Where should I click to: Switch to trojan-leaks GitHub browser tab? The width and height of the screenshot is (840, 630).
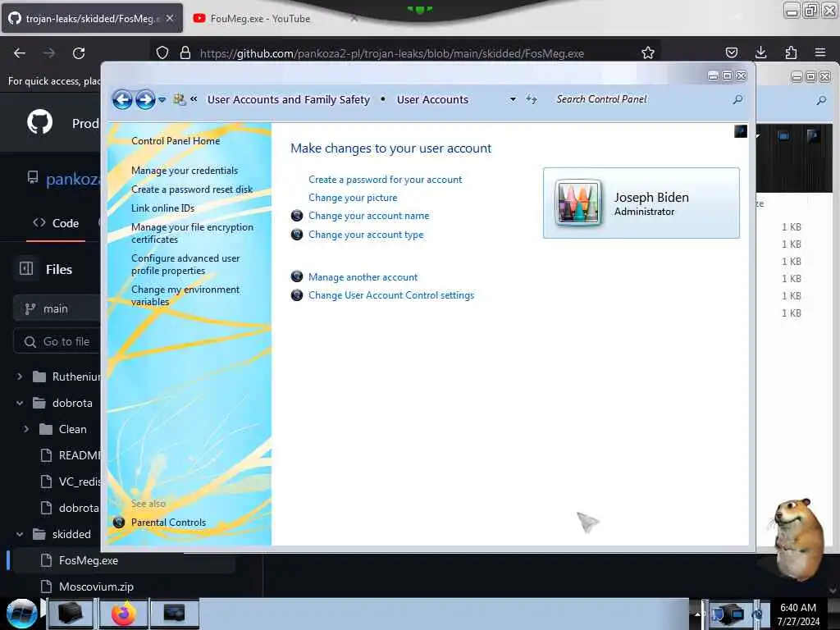tap(92, 18)
